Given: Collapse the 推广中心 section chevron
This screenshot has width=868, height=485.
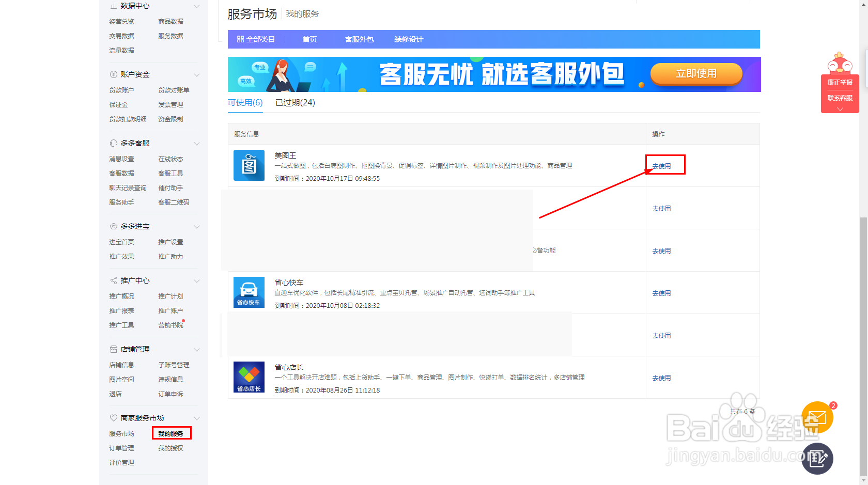Looking at the screenshot, I should click(x=196, y=281).
